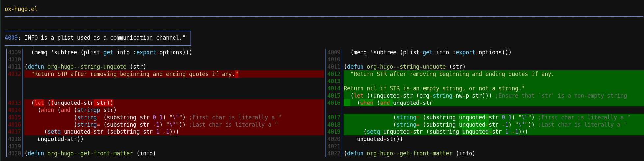Click left line number 4020
The width and height of the screenshot is (644, 161).
(x=14, y=153)
